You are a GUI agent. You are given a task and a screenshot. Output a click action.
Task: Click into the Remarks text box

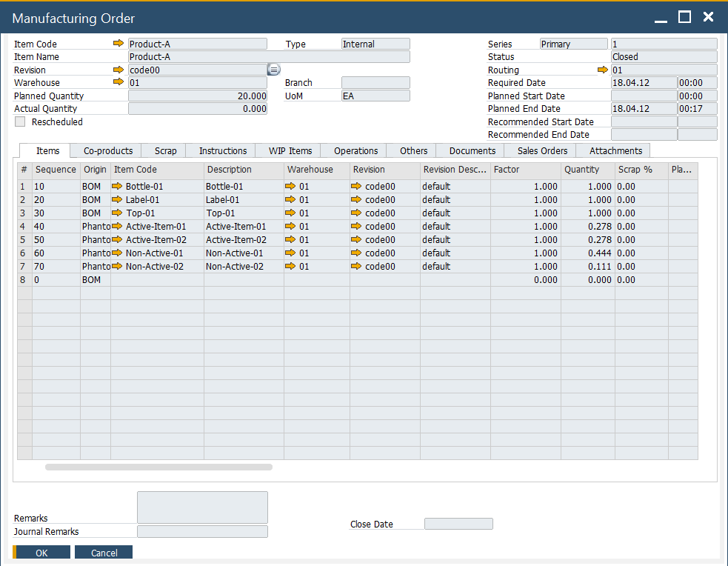202,507
